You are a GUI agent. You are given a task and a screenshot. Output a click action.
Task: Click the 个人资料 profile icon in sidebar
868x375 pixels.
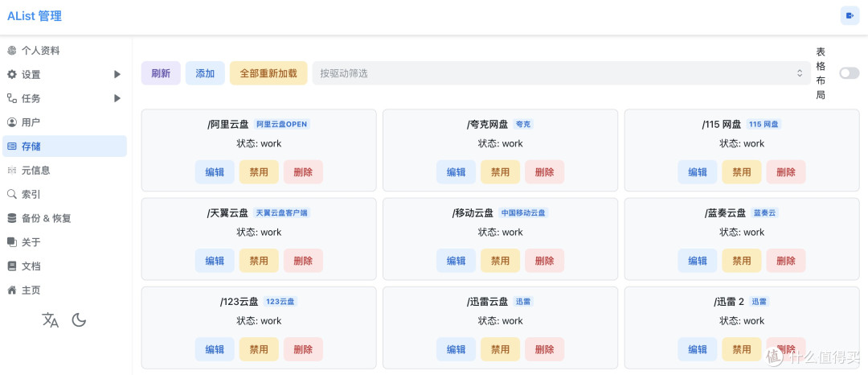(11, 51)
